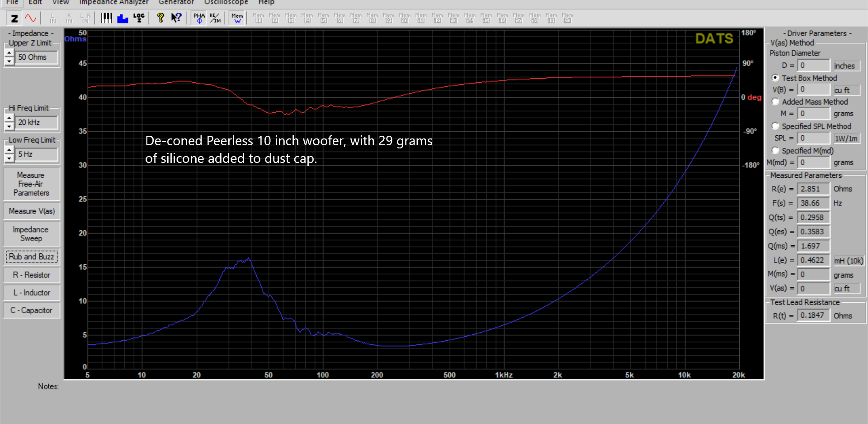Screen dimensions: 868x424
Task: Click the R(e) 2.851 value field
Action: [x=814, y=189]
